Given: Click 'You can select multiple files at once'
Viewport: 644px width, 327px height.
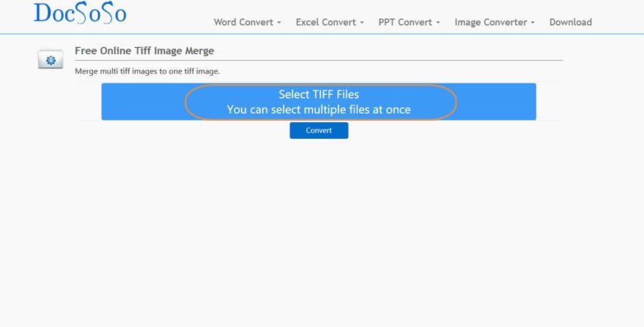Looking at the screenshot, I should pos(318,110).
